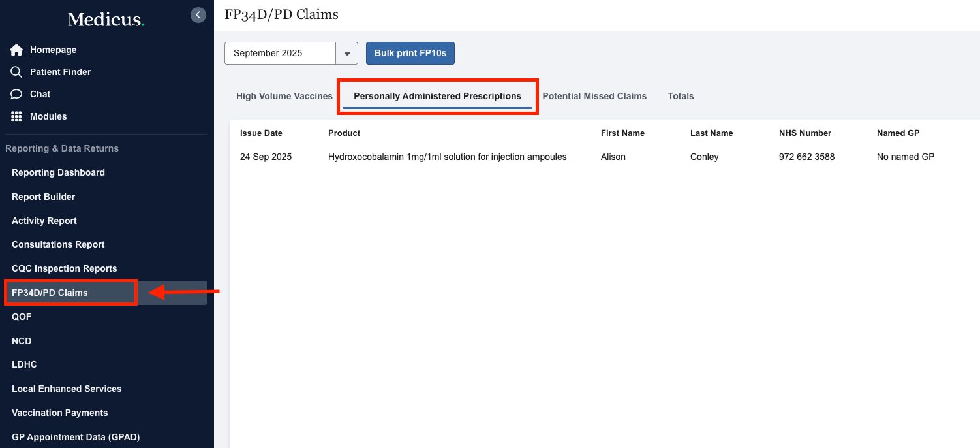Open Modules via the grid icon
The width and height of the screenshot is (980, 448).
point(16,116)
